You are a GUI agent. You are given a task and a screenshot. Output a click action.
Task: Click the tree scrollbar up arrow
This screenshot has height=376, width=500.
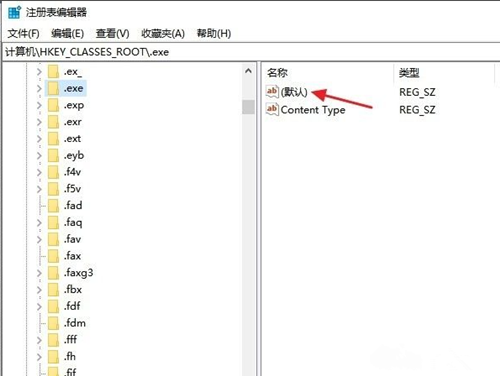coord(248,71)
